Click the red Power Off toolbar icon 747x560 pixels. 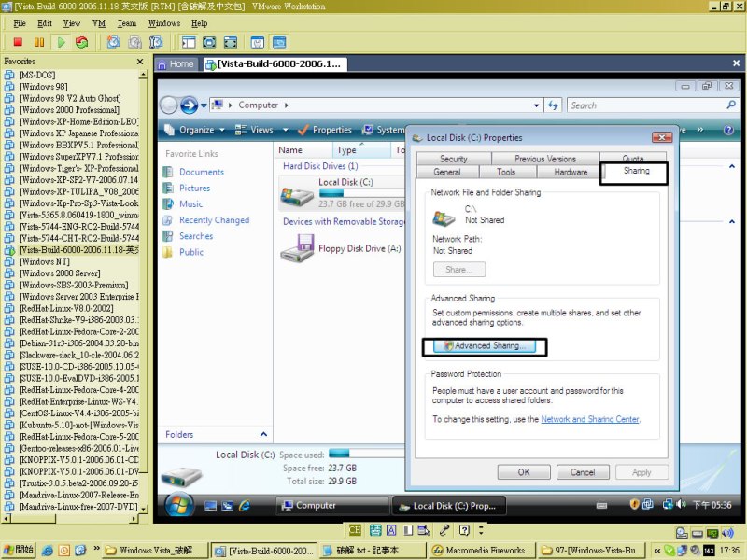(x=18, y=42)
